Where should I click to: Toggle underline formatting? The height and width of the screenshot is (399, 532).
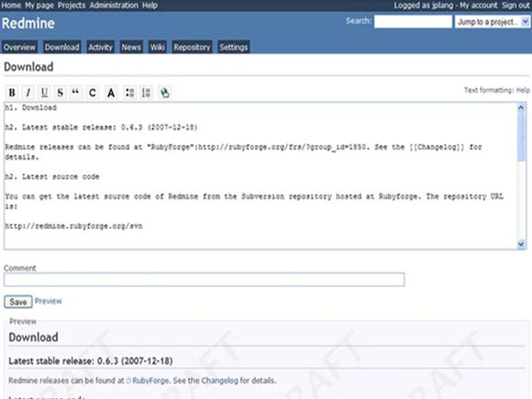pos(44,92)
